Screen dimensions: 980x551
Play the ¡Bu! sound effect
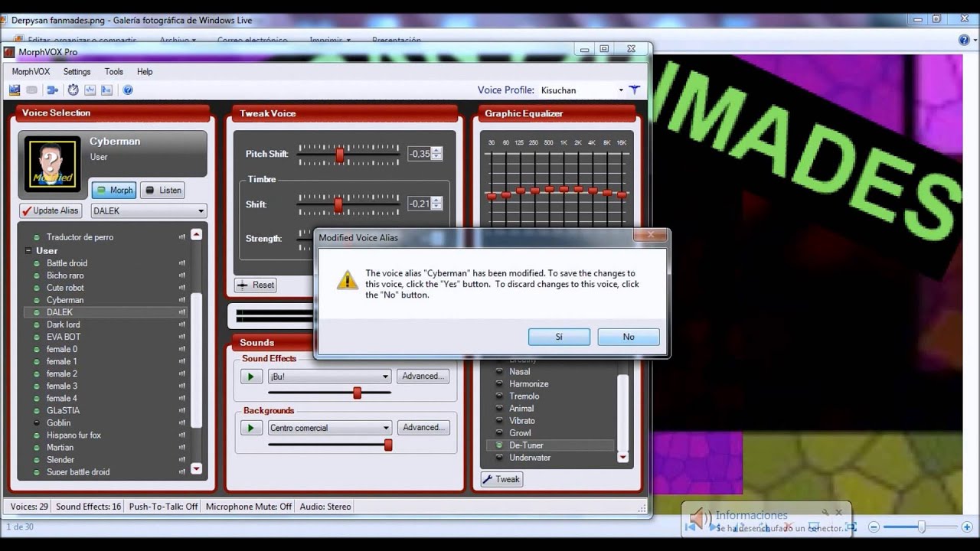250,377
